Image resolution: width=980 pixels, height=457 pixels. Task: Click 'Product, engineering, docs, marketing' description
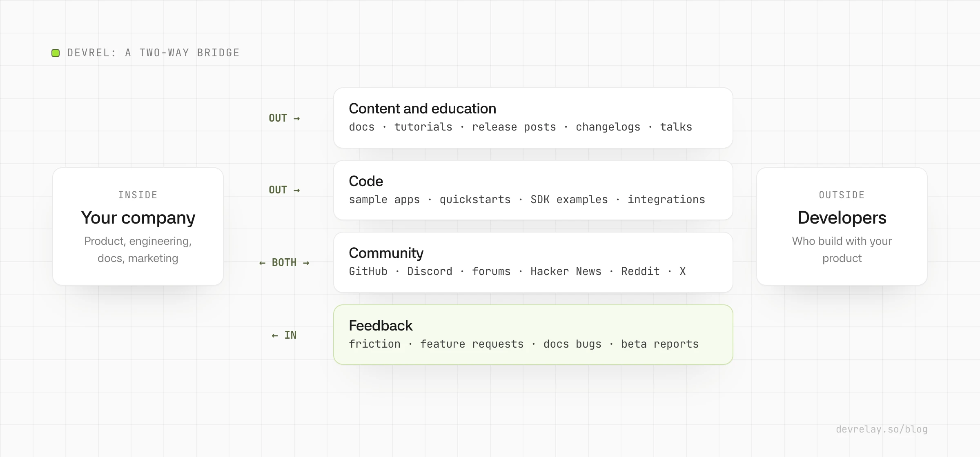point(138,250)
